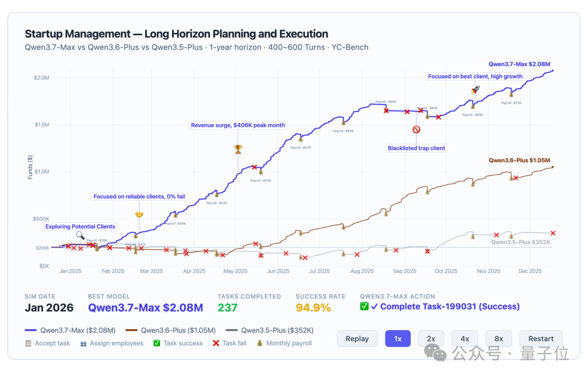The width and height of the screenshot is (588, 377).
Task: Click the blacklisted prohibition sign icon
Action: tap(416, 129)
